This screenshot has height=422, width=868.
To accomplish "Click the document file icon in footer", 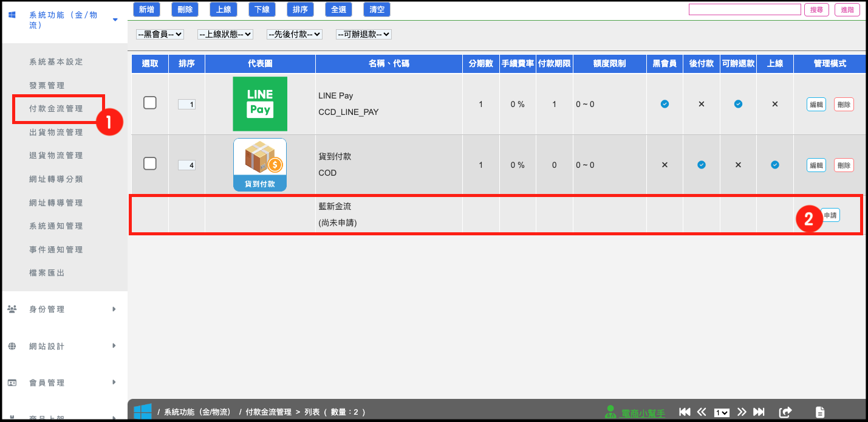I will pos(820,412).
